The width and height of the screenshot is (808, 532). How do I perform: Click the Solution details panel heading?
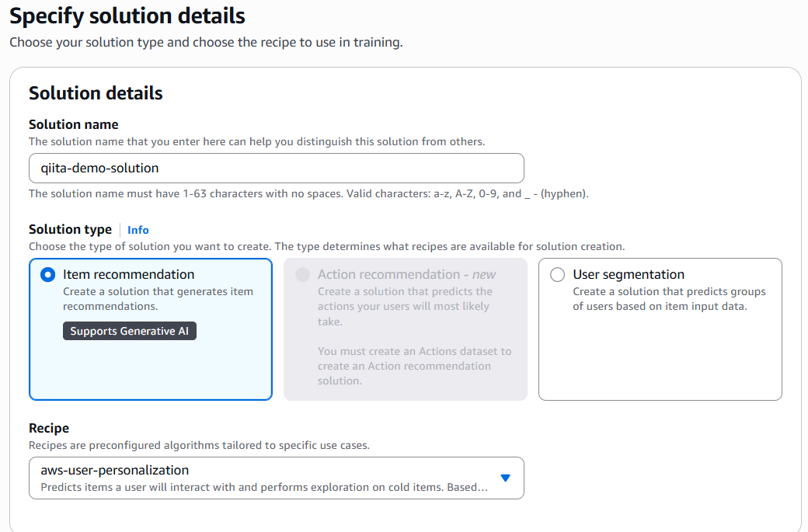coord(96,93)
